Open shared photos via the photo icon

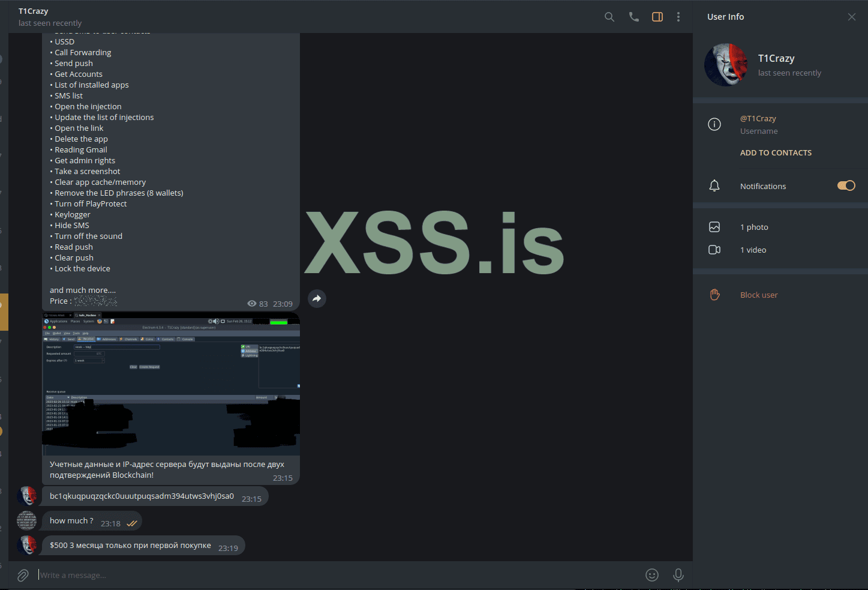(x=714, y=227)
